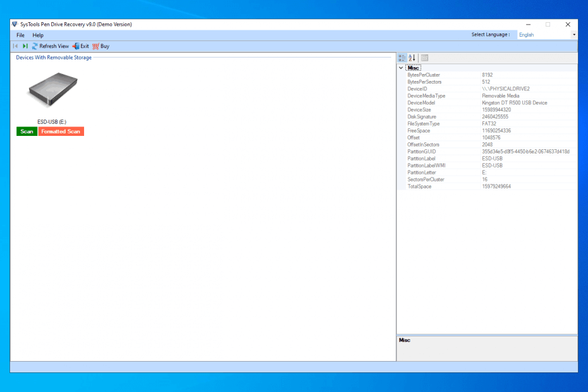Collapse the Misc category chevron

[x=401, y=68]
